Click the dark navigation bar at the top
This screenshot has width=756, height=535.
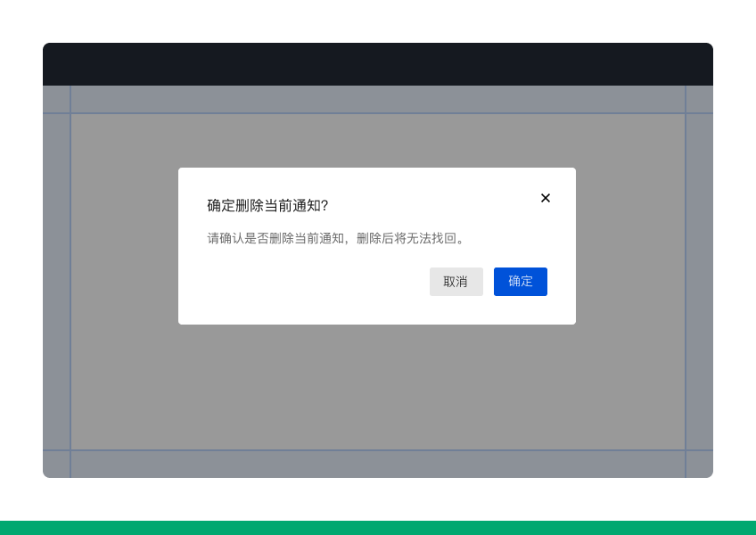378,64
